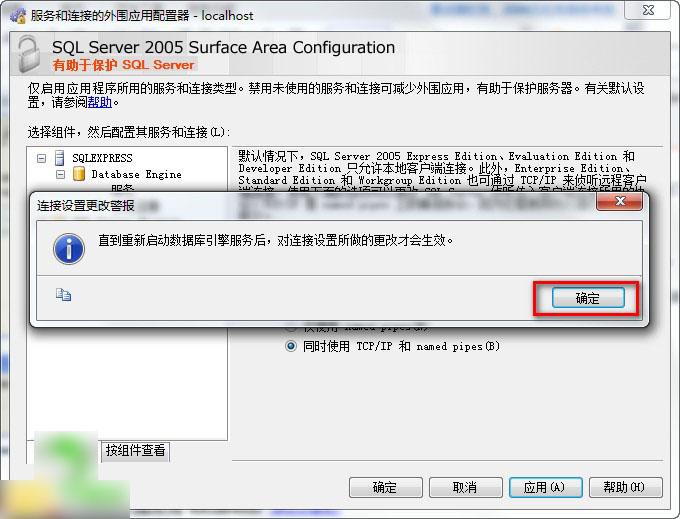Click the copy message icon in the alert dialog
This screenshot has width=680, height=519.
tap(63, 295)
